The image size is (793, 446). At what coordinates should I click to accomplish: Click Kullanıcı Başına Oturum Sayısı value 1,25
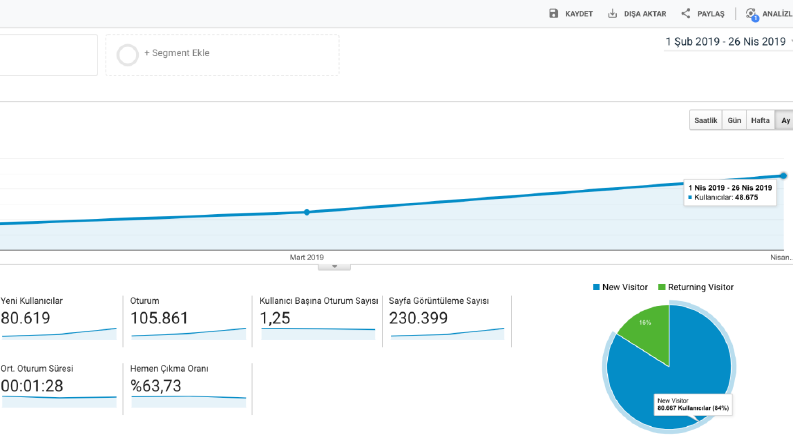tap(275, 318)
